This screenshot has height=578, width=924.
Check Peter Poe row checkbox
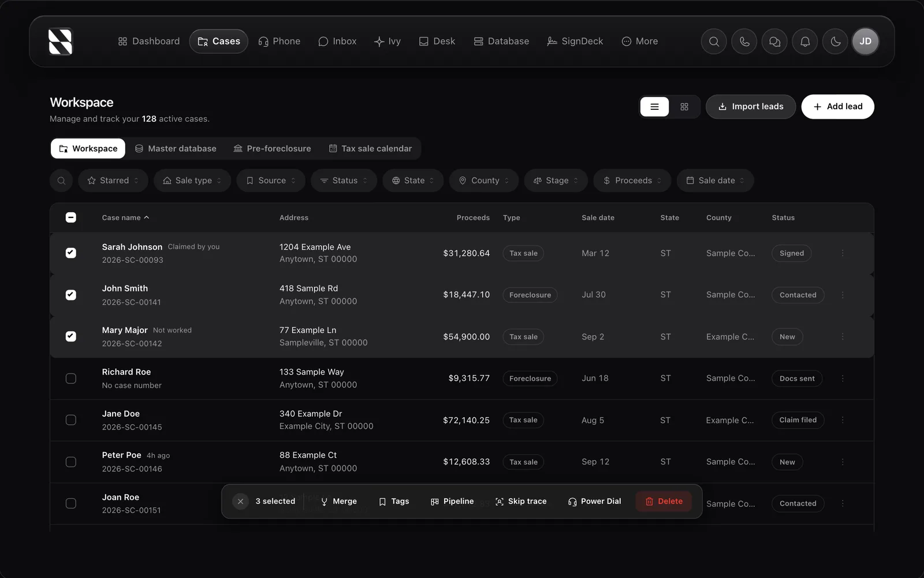(70, 462)
